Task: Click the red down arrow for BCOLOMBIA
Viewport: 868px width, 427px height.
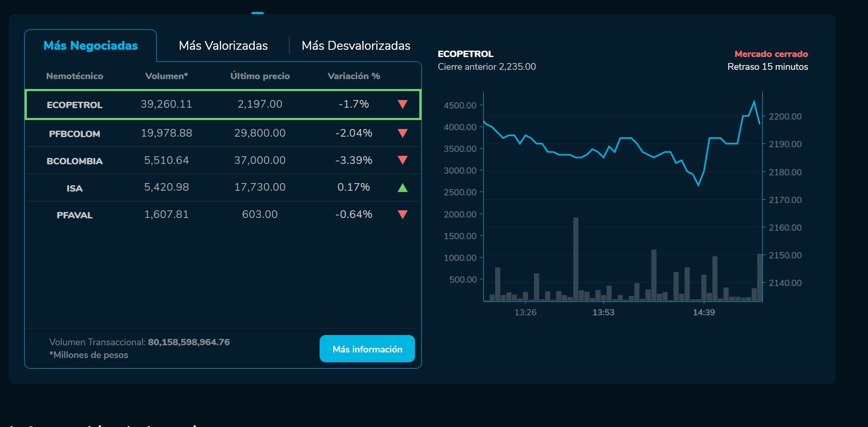Action: pyautogui.click(x=402, y=160)
